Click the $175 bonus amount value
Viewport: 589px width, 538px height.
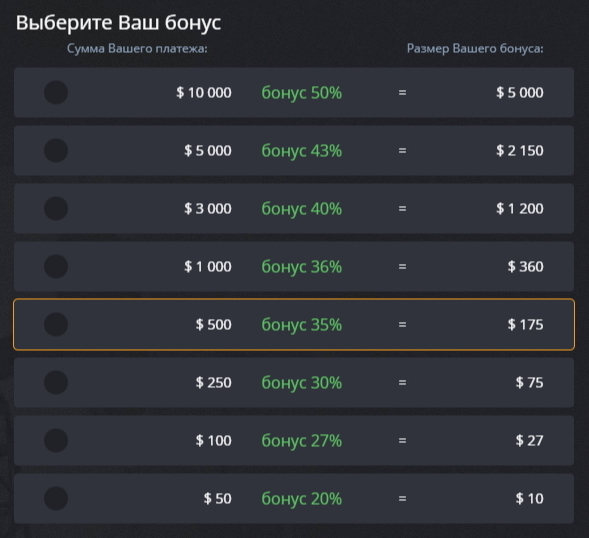(x=525, y=325)
